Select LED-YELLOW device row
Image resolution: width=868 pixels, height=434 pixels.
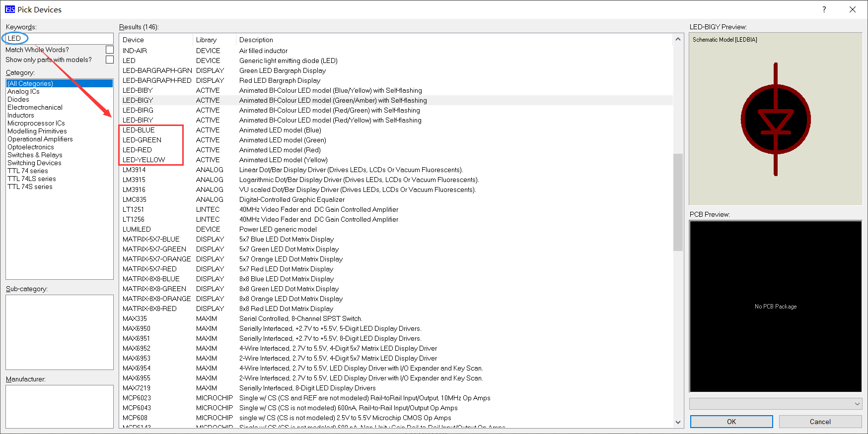point(396,160)
